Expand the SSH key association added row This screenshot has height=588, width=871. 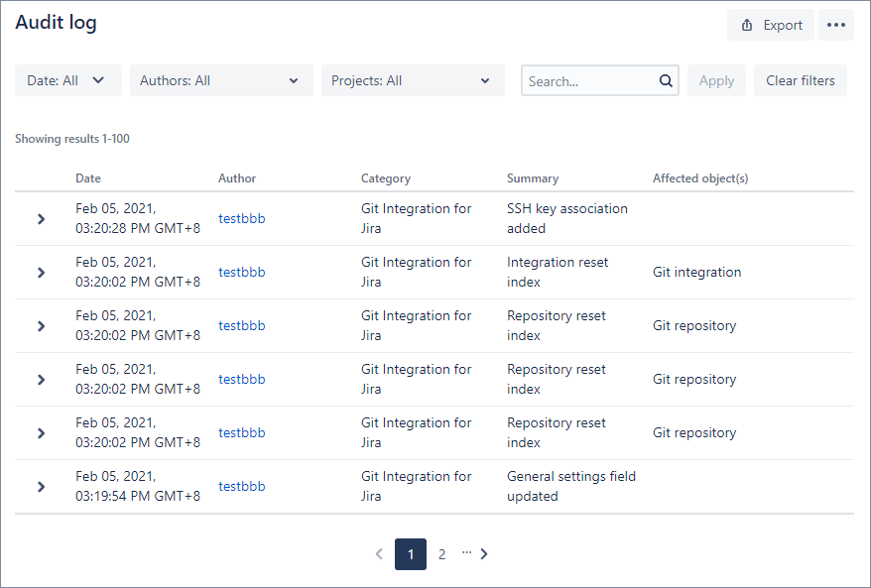pos(41,219)
